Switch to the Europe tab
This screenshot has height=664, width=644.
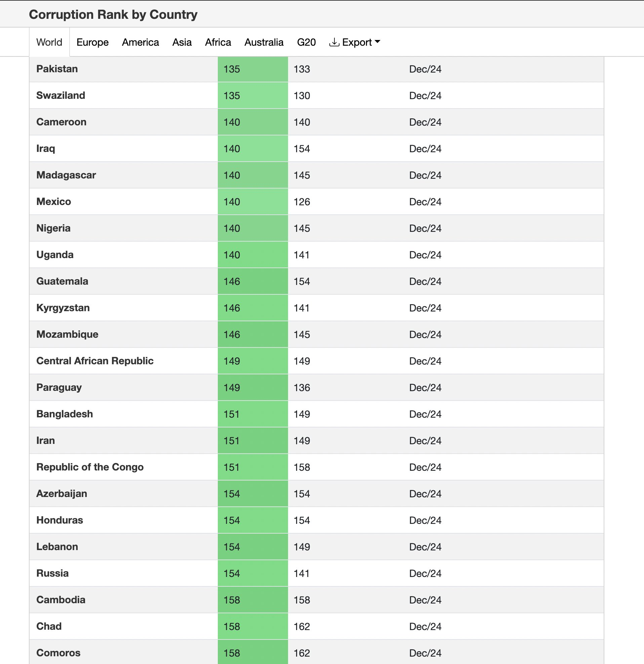pyautogui.click(x=92, y=42)
